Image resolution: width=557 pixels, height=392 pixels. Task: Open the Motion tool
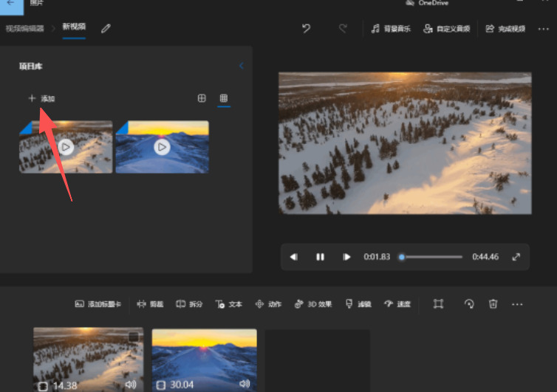(x=268, y=304)
